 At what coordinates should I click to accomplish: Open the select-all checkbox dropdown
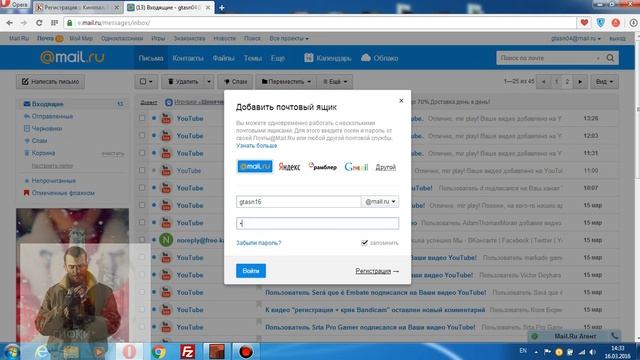(146, 82)
